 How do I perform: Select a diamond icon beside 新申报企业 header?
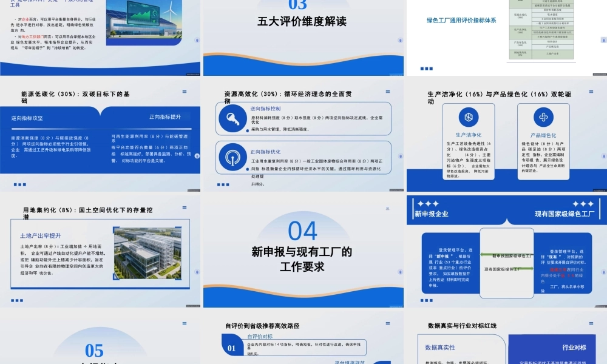click(x=427, y=203)
